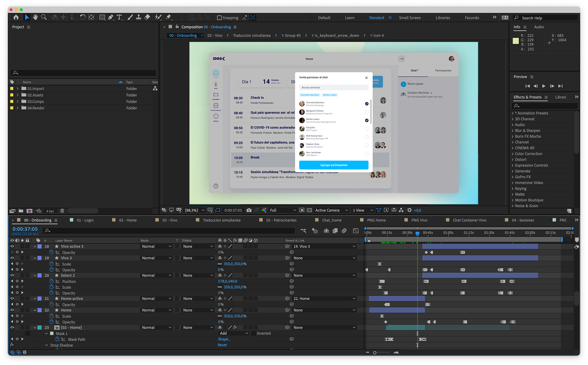This screenshot has height=365, width=588.
Task: Expand Color Correction effects category
Action: 513,154
